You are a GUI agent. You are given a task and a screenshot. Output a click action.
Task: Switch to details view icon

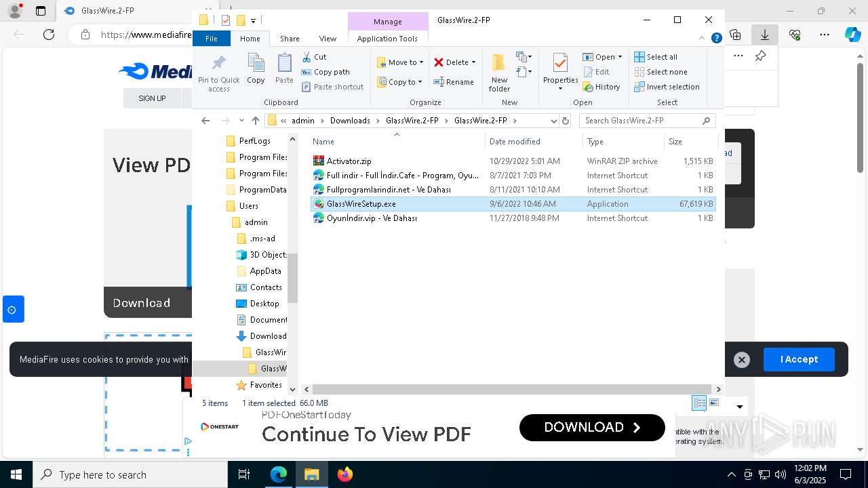(699, 403)
